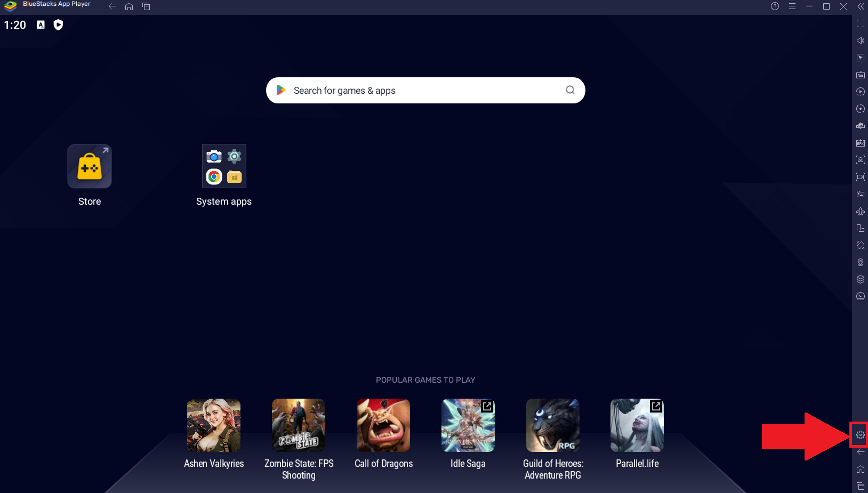Open the title bar recent-apps icon
Screen dimensions: 868x493
(146, 6)
